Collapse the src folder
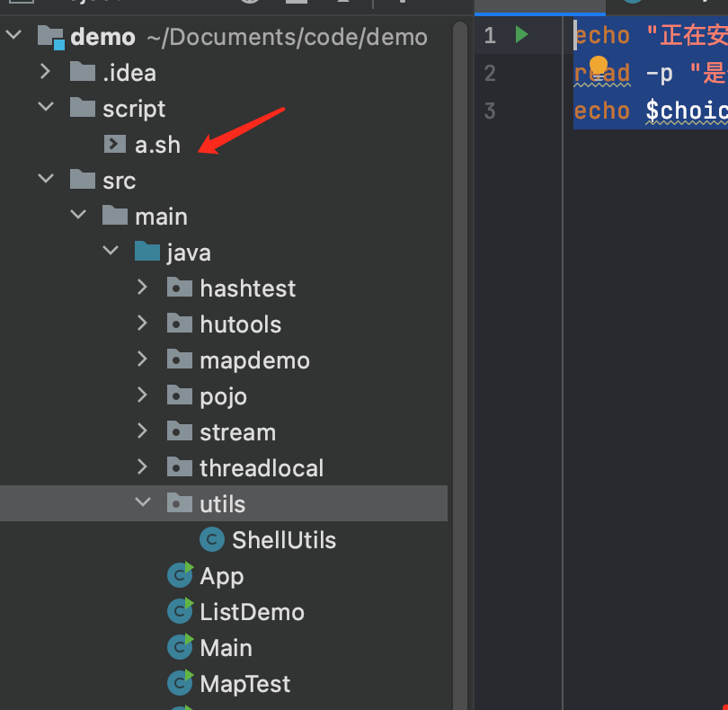Image resolution: width=728 pixels, height=710 pixels. click(46, 179)
